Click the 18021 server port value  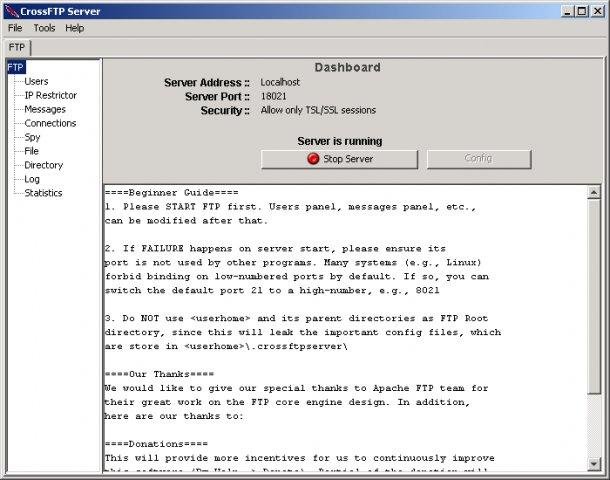[273, 96]
